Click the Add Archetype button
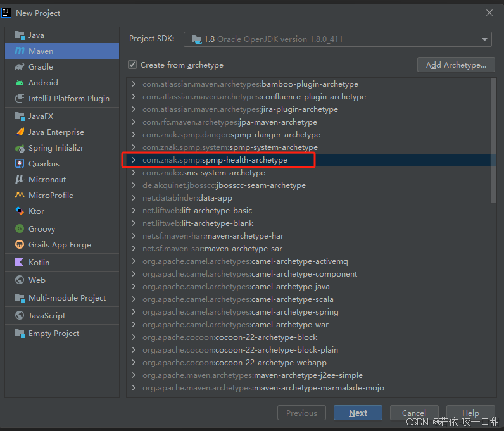Viewport: 504px width, 431px height. coord(455,65)
